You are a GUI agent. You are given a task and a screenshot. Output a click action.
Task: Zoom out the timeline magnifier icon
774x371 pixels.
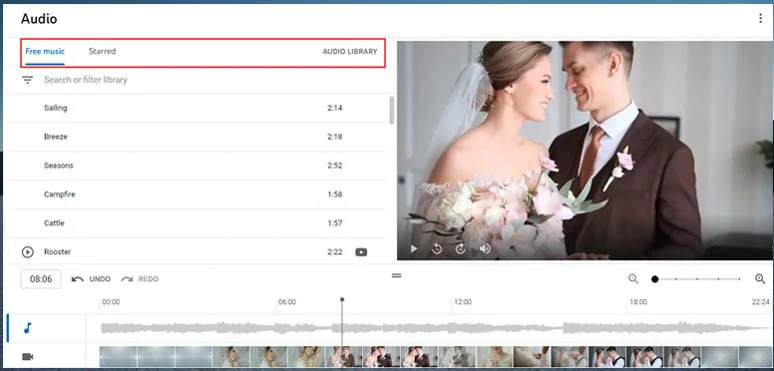(x=633, y=279)
